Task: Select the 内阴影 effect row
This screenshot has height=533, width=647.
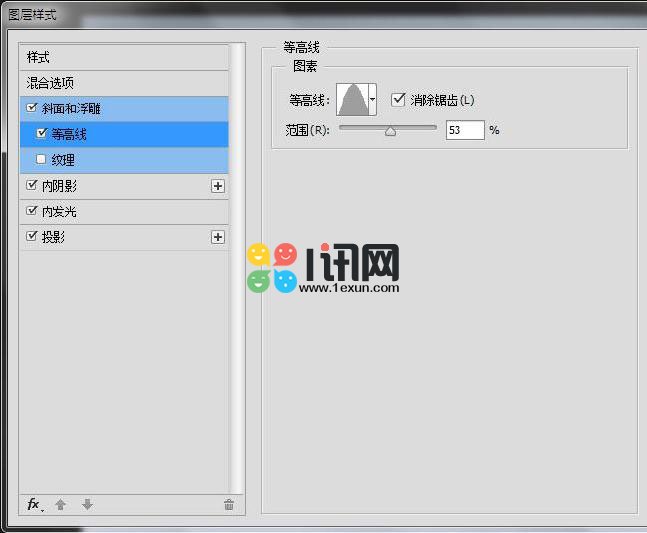Action: 124,186
